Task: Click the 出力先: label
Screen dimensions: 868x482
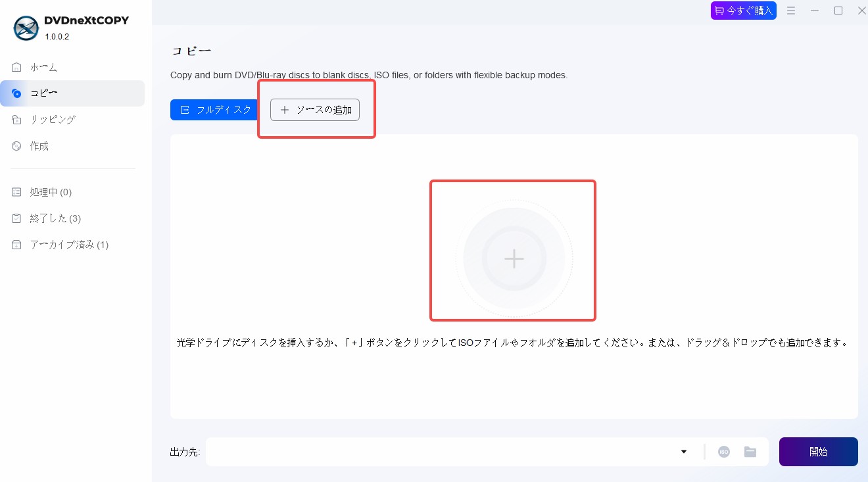Action: tap(185, 452)
